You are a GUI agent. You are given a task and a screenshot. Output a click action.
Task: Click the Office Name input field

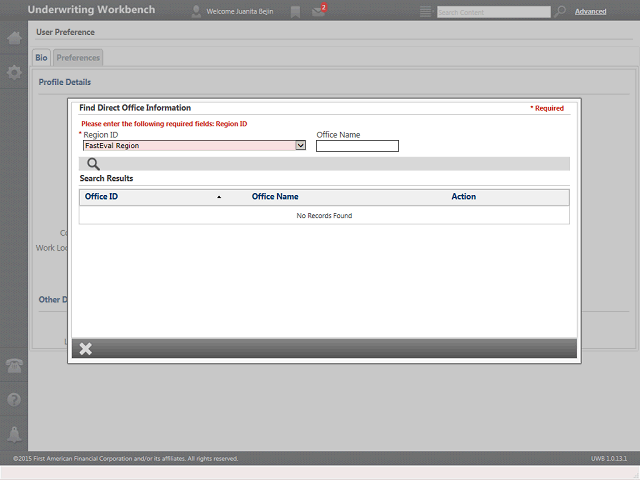coord(357,146)
